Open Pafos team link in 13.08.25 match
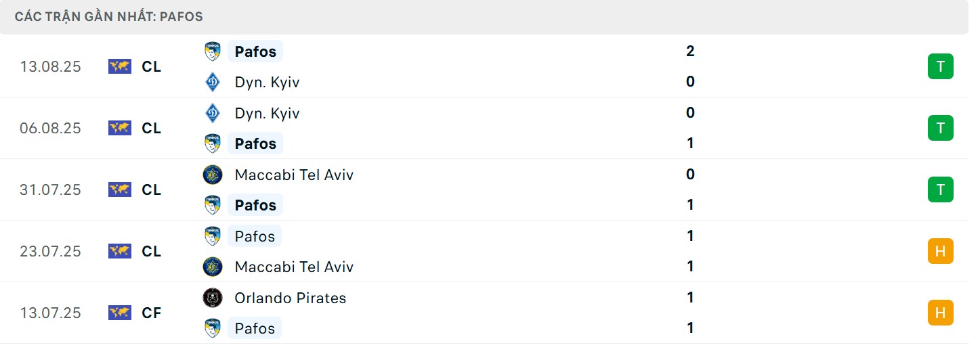980x360 pixels. (255, 51)
